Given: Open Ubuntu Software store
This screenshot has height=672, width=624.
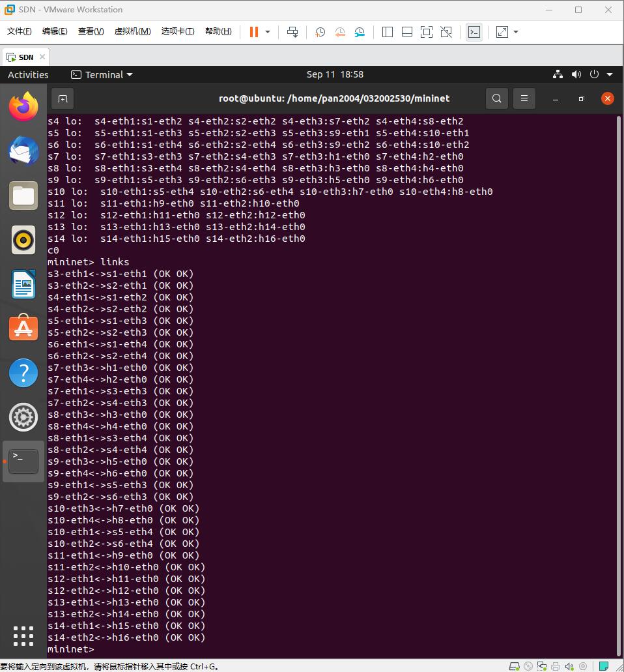Looking at the screenshot, I should point(23,328).
